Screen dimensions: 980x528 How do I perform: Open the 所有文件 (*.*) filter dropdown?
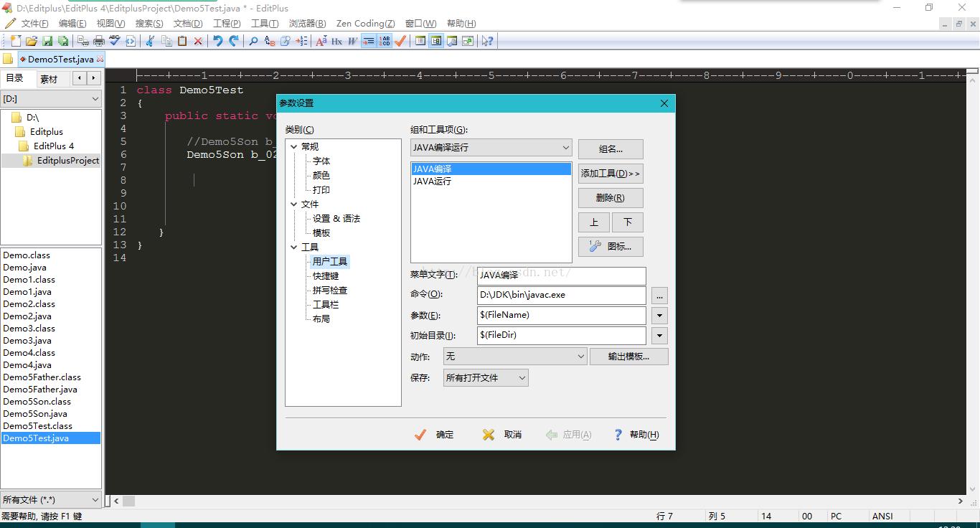52,499
